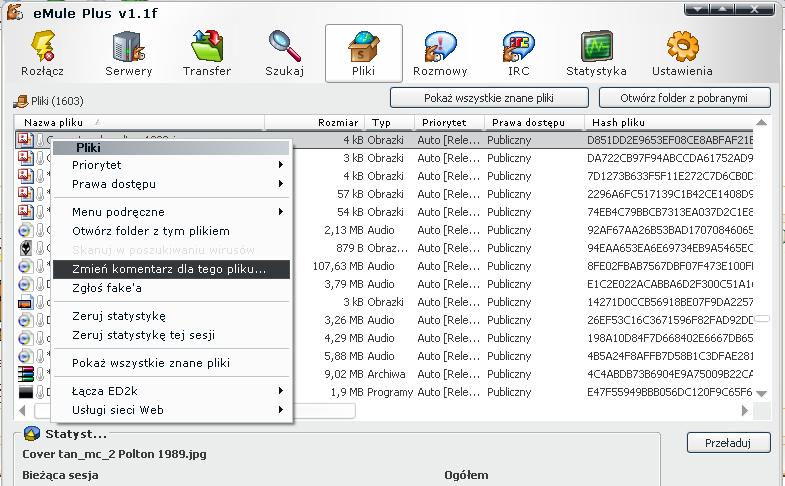Select Zeruj statystykę tej sesji
Screen dimensions: 785x486
point(171,335)
